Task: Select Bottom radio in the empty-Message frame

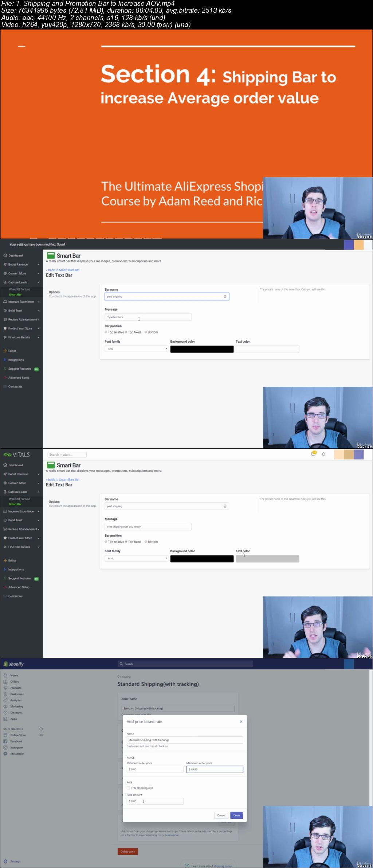Action: click(146, 332)
